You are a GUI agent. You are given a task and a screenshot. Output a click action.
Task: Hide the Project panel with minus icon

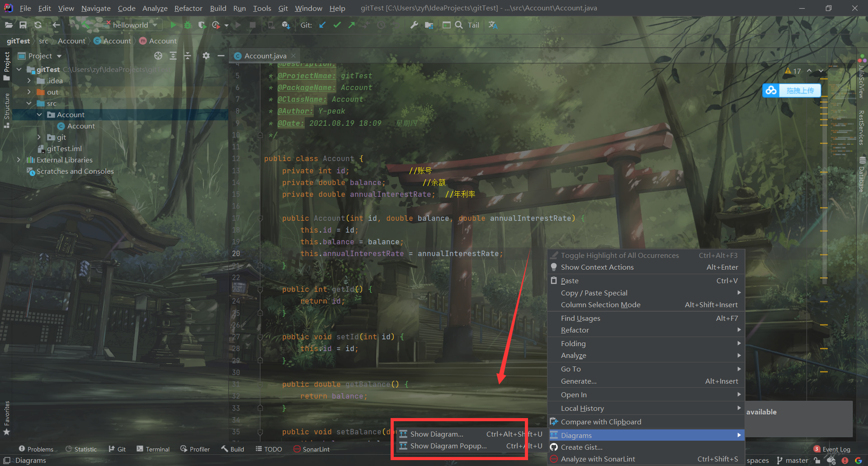[221, 56]
